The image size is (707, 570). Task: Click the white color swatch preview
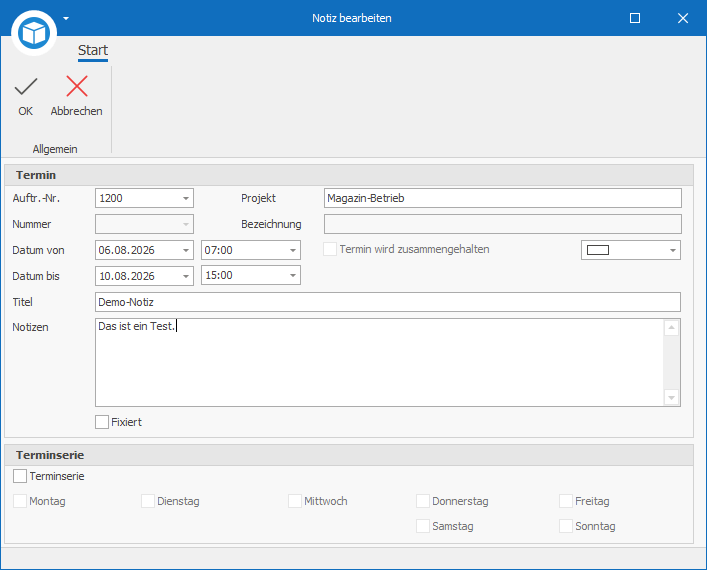598,250
